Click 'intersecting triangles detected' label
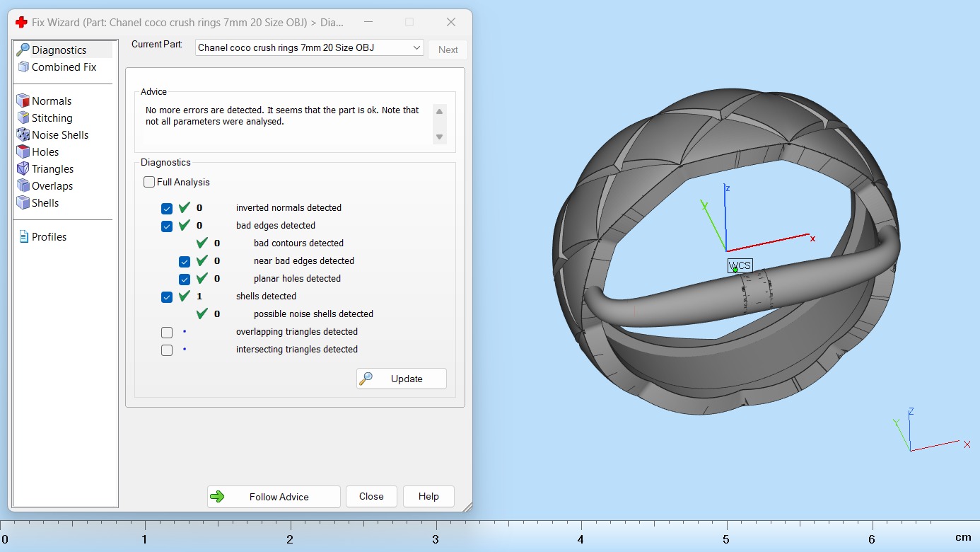980x552 pixels. pos(297,350)
